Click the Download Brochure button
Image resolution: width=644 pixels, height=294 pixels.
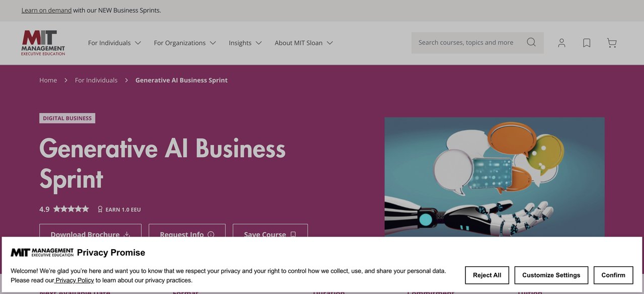click(91, 231)
